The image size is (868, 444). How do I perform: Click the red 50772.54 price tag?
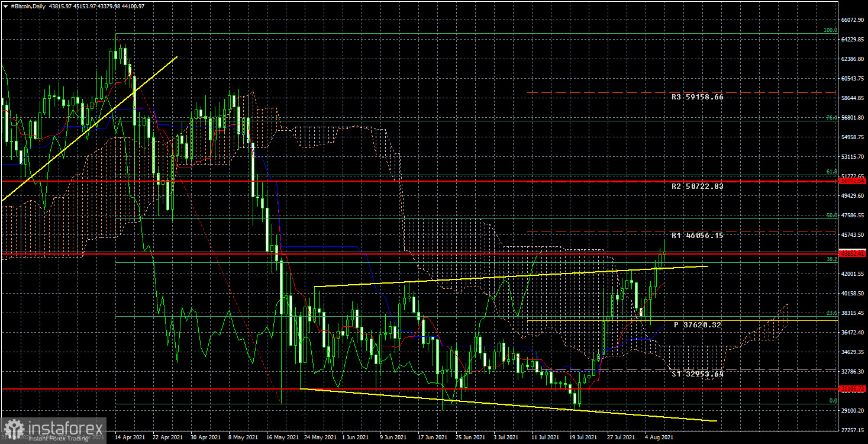click(x=853, y=181)
